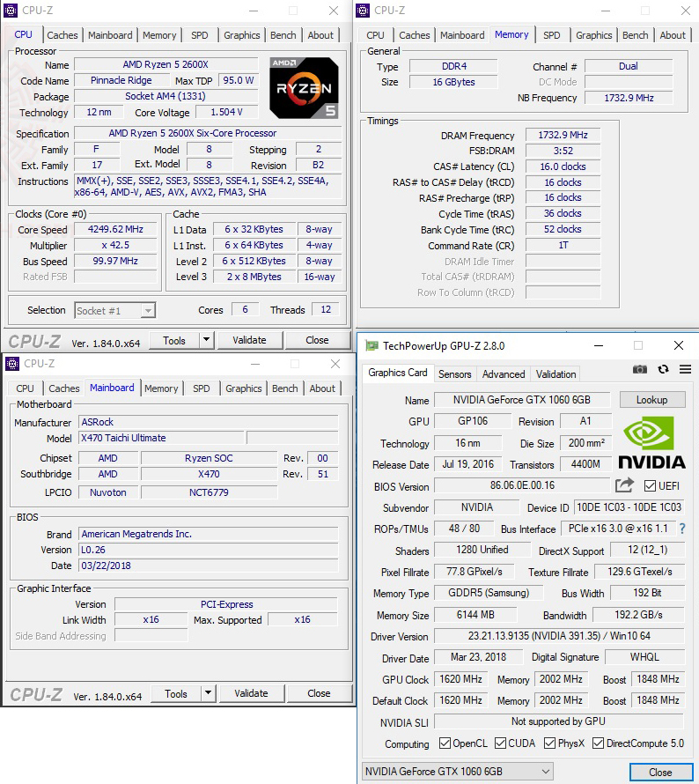This screenshot has height=784, width=699.
Task: Click CPU-Z app icon in Memory window title
Action: (x=362, y=10)
